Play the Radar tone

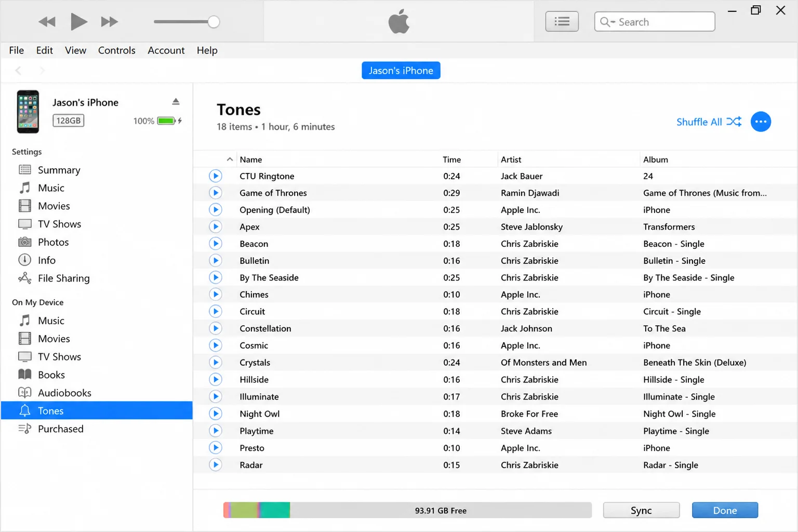click(216, 465)
